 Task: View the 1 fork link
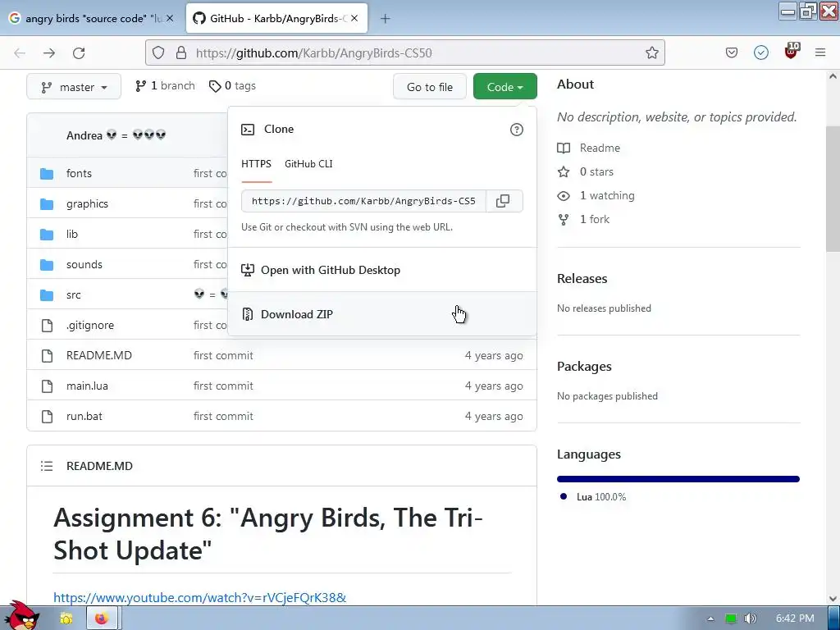pyautogui.click(x=583, y=219)
